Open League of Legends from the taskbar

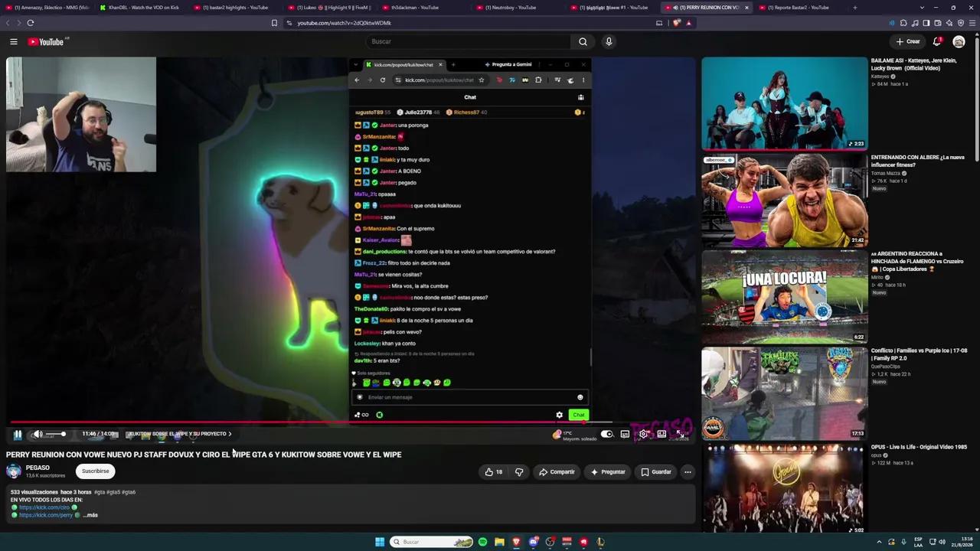600,542
